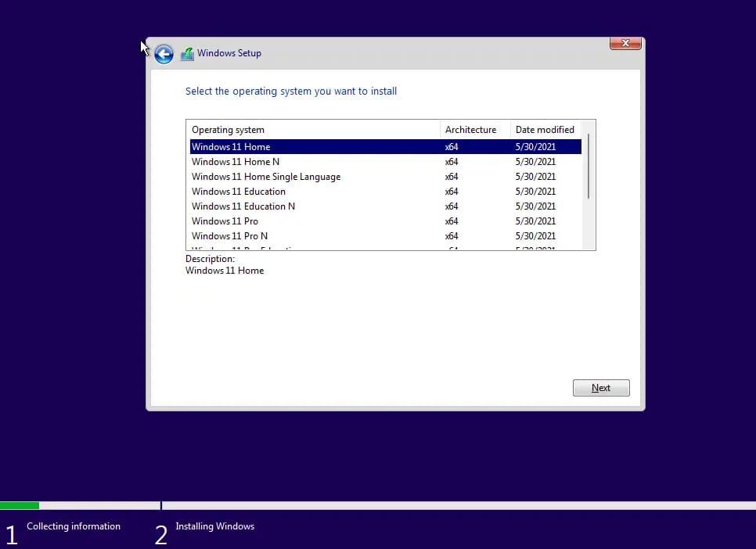
Task: Click the Date modified column header
Action: (545, 130)
